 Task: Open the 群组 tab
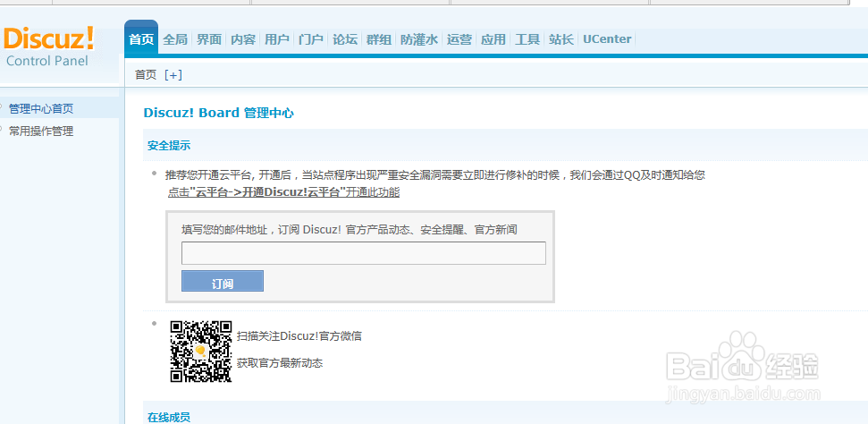click(x=379, y=39)
